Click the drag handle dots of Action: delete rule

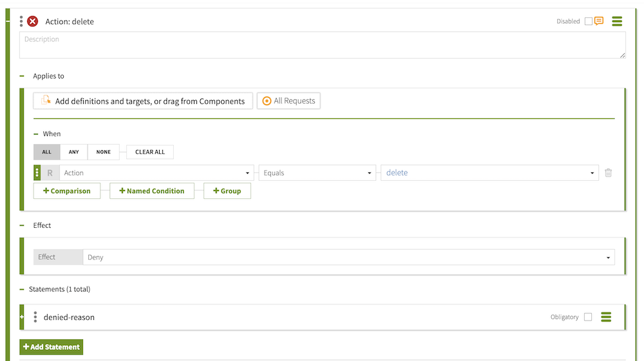pyautogui.click(x=21, y=21)
